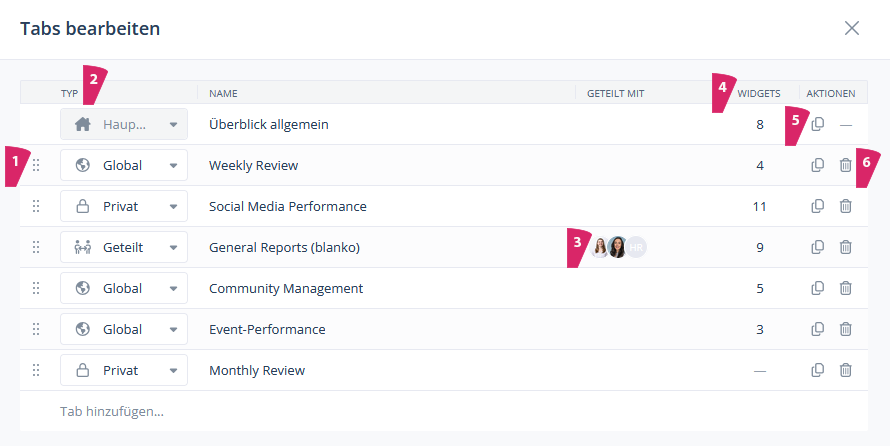Open type dropdown for Weekly Review
The width and height of the screenshot is (890, 446).
(124, 165)
